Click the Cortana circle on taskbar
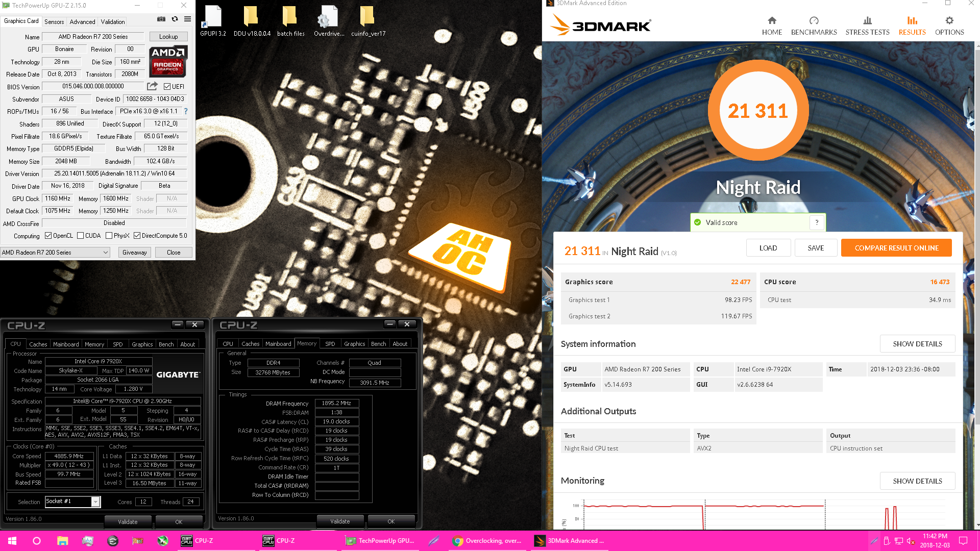The width and height of the screenshot is (980, 551). (37, 541)
